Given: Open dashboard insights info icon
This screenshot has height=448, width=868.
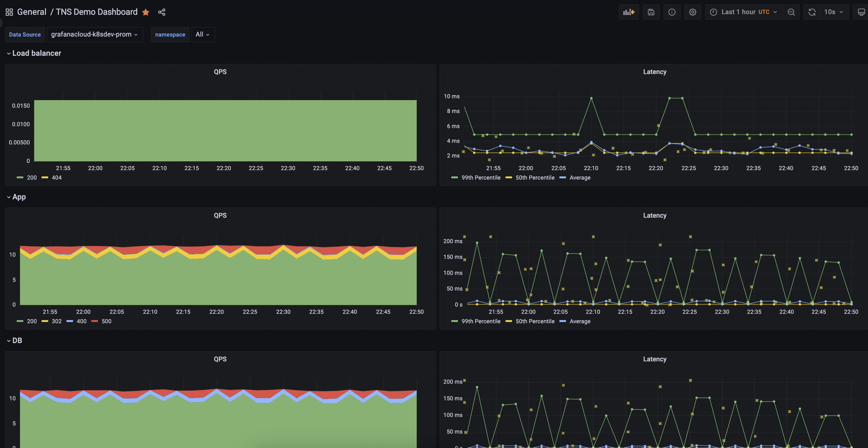Looking at the screenshot, I should coord(672,12).
